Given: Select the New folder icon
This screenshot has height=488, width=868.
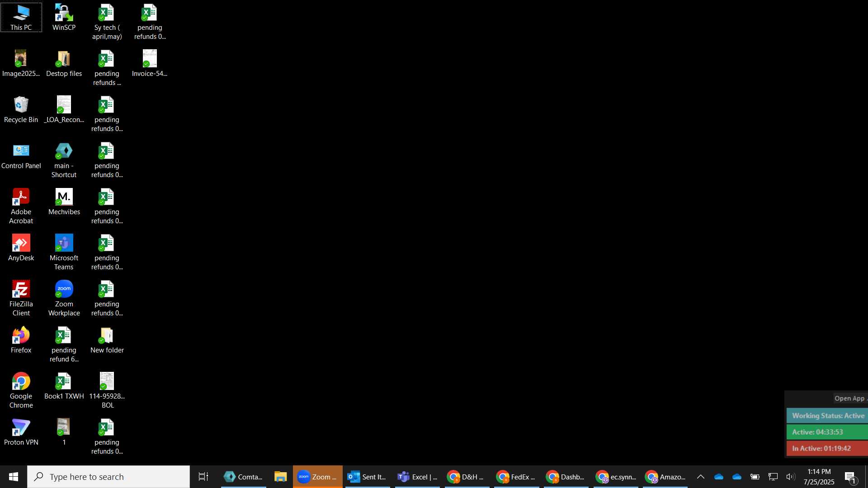Looking at the screenshot, I should tap(107, 340).
